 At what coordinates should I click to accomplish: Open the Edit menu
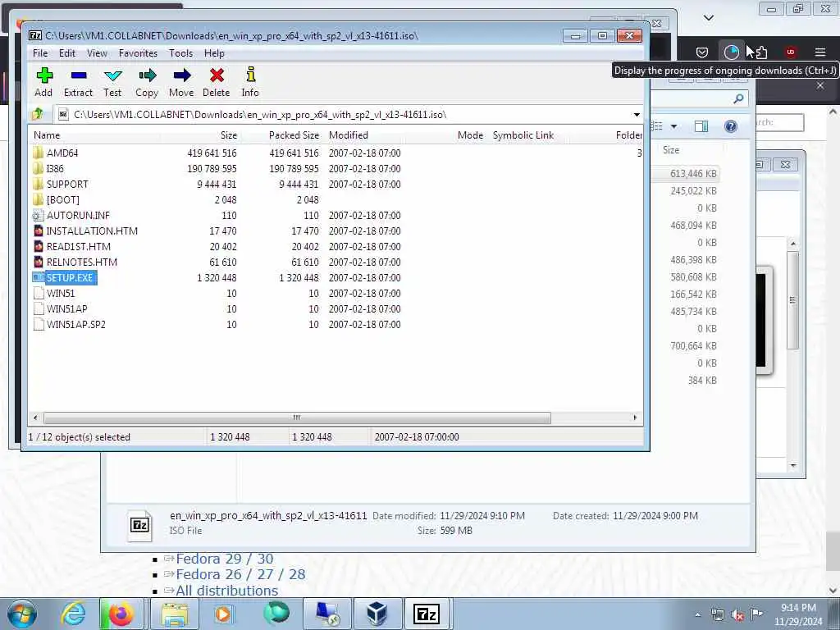tap(67, 53)
